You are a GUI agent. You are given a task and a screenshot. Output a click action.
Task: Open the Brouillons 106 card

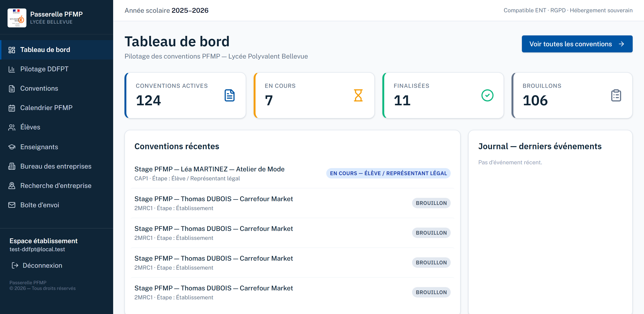click(572, 95)
